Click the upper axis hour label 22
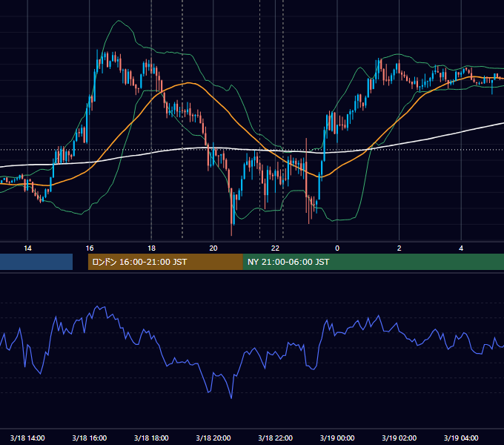Image resolution: width=504 pixels, height=445 pixels. (276, 248)
